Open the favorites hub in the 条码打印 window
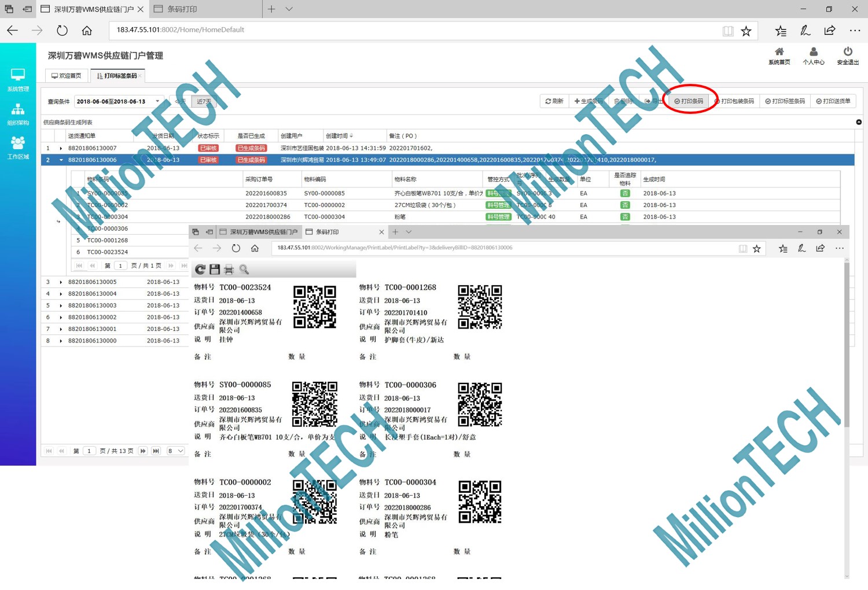The width and height of the screenshot is (868, 590). click(783, 249)
